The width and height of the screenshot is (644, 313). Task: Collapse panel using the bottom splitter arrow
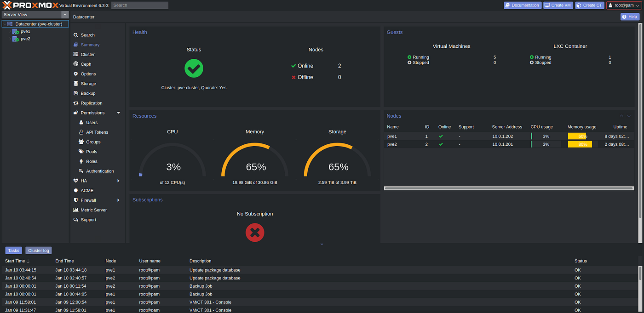point(322,245)
